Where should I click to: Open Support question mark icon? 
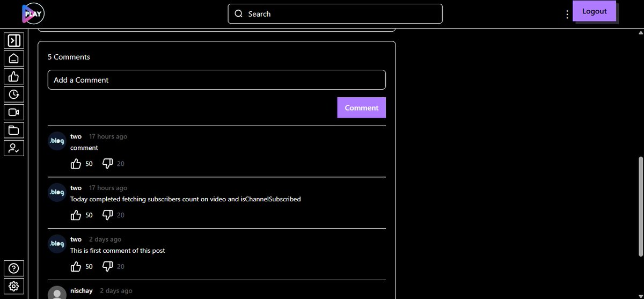tap(14, 268)
